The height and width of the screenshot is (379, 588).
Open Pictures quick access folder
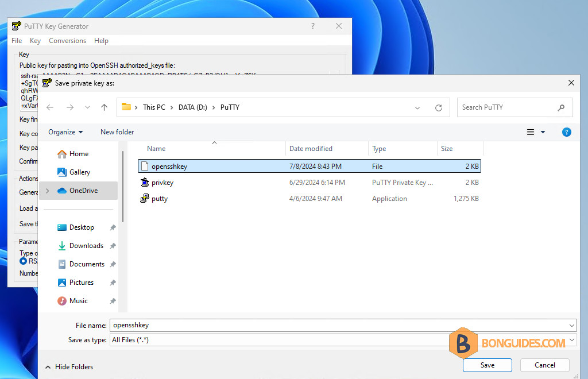[82, 283]
